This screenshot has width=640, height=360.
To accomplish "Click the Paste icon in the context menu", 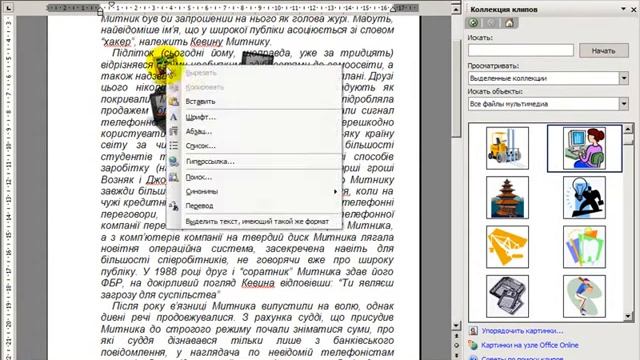I will 174,101.
